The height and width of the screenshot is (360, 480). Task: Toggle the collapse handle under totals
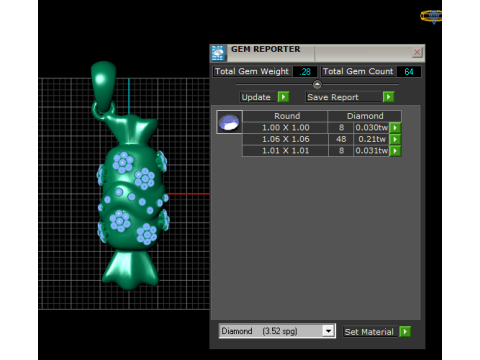(x=317, y=84)
